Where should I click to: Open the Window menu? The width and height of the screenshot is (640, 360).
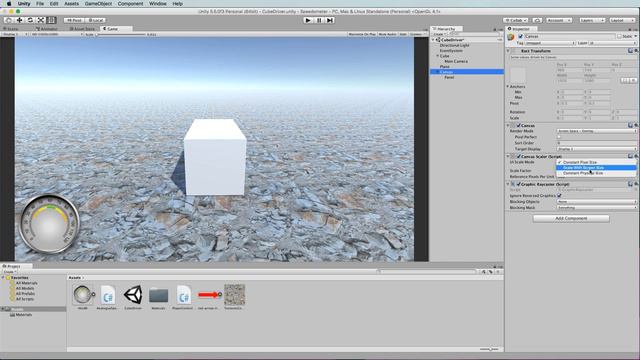coord(158,4)
